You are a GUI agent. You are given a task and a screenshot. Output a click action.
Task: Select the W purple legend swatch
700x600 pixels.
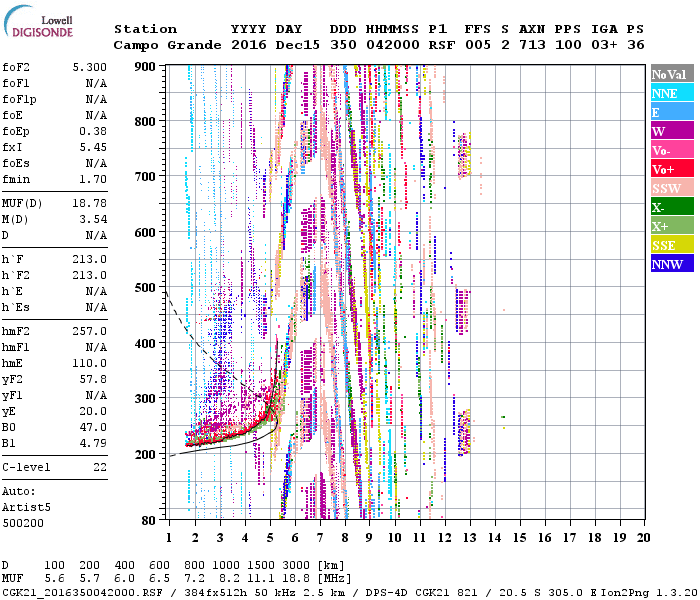point(672,131)
